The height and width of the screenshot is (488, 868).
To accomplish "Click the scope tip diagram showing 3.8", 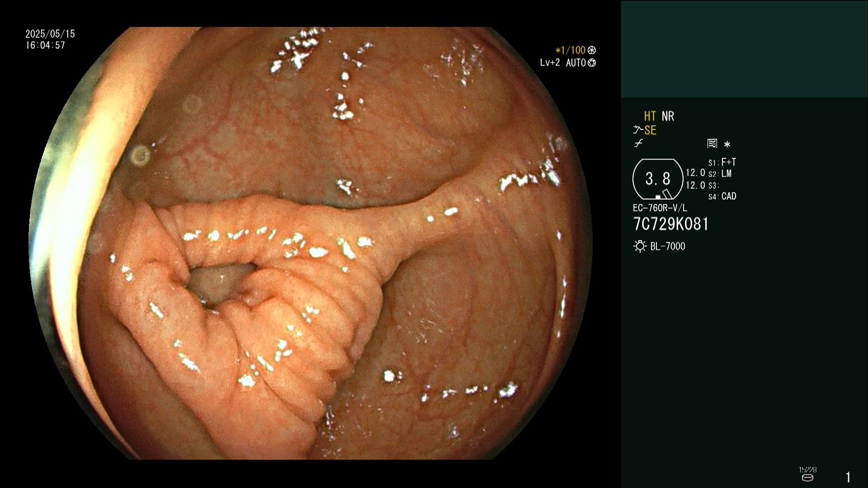I will [x=658, y=179].
